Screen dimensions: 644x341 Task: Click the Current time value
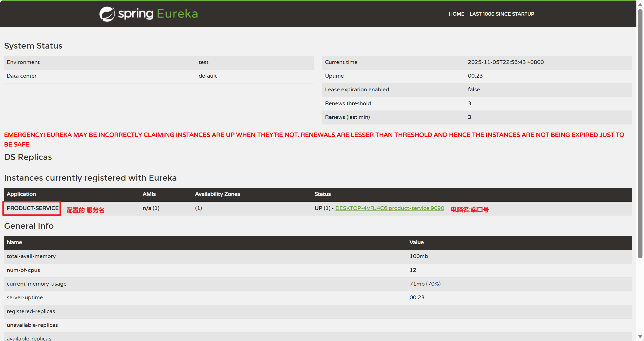coord(506,62)
